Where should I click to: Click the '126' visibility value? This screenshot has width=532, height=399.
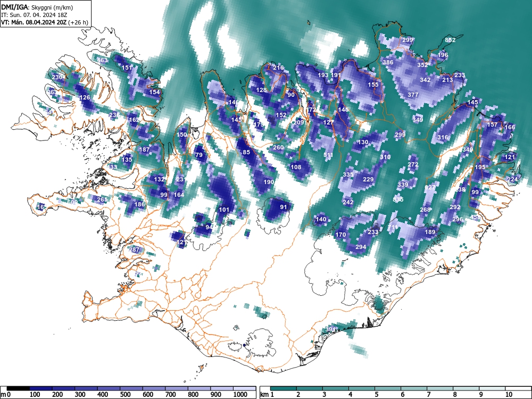tap(85, 98)
